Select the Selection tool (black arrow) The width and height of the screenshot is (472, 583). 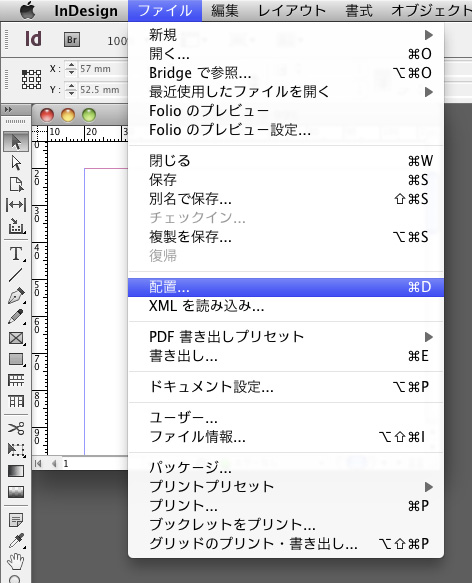pyautogui.click(x=16, y=142)
